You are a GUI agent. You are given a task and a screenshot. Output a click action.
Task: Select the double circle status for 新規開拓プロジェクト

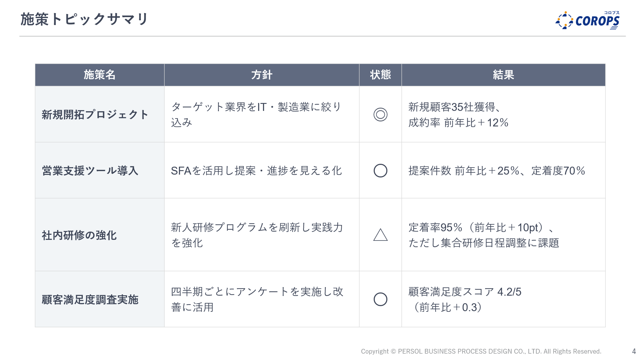[380, 114]
